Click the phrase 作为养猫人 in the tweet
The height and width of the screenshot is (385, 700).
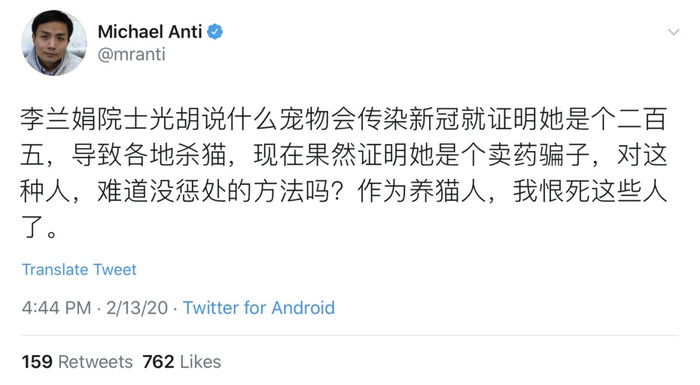click(421, 192)
